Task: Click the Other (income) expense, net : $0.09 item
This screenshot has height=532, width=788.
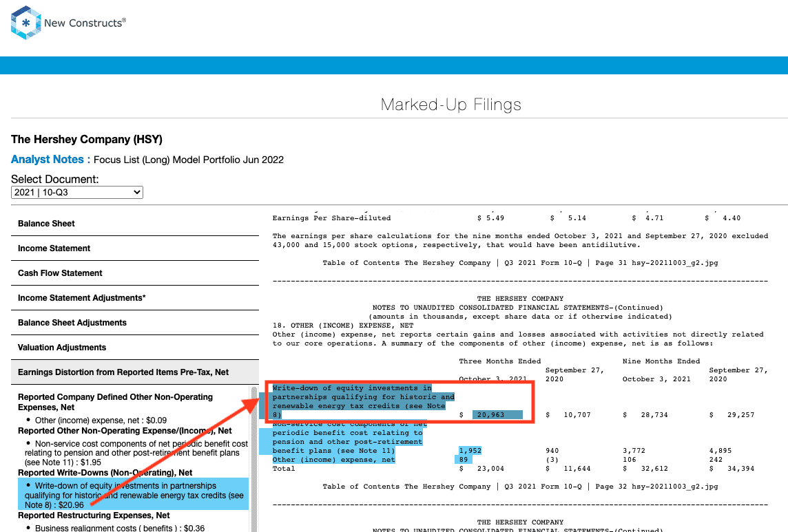Action: tap(101, 421)
